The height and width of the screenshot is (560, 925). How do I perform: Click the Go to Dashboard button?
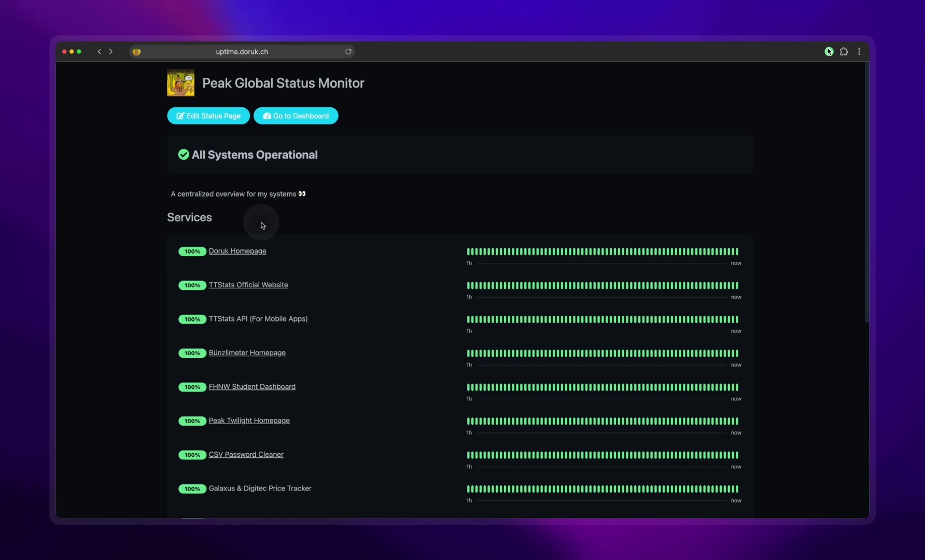pyautogui.click(x=296, y=116)
